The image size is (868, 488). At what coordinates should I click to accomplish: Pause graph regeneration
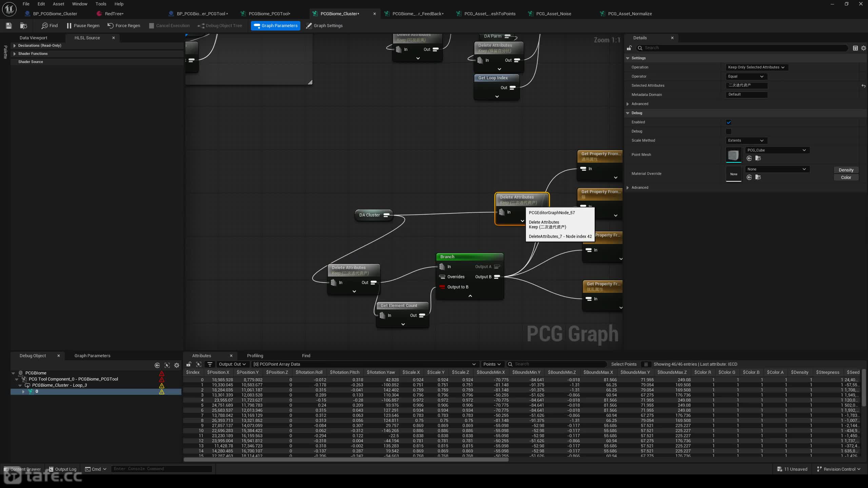point(83,26)
